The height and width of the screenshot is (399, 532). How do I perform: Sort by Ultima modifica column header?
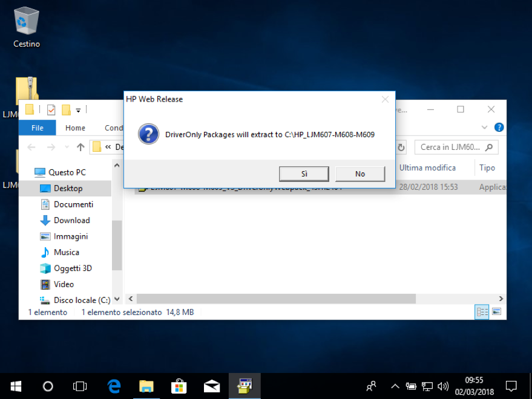pyautogui.click(x=427, y=168)
